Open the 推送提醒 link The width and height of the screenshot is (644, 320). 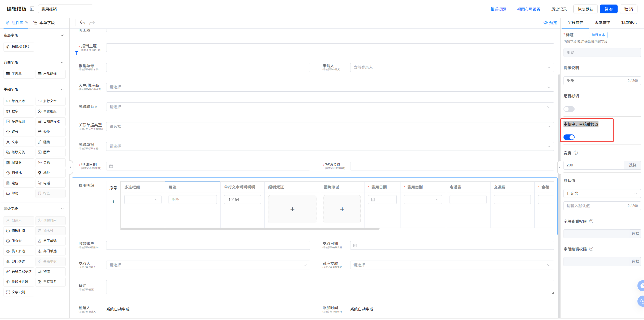click(498, 9)
